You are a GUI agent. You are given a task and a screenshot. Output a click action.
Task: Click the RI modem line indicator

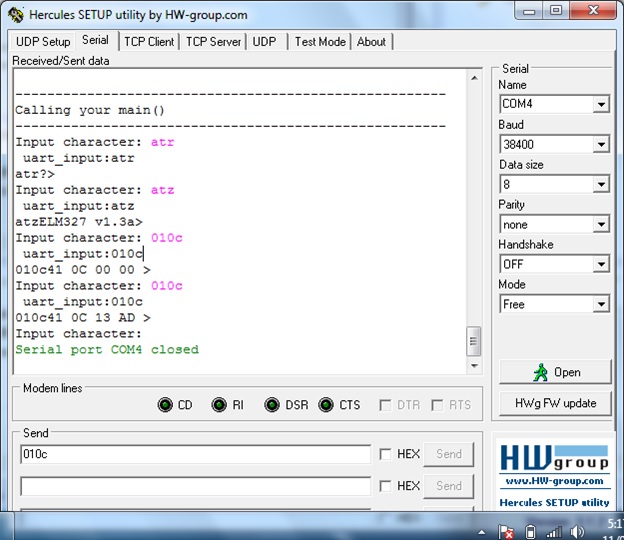click(x=219, y=405)
